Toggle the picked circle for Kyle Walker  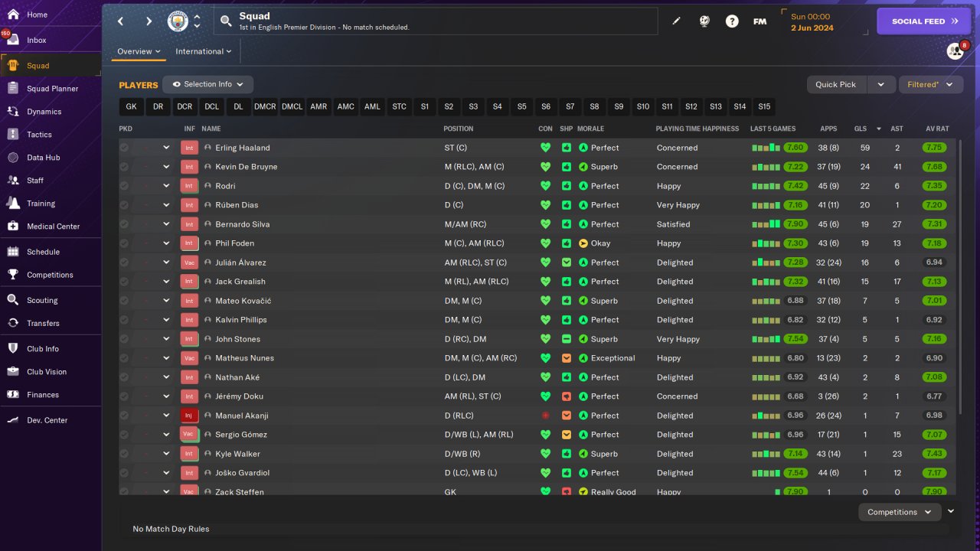(124, 454)
